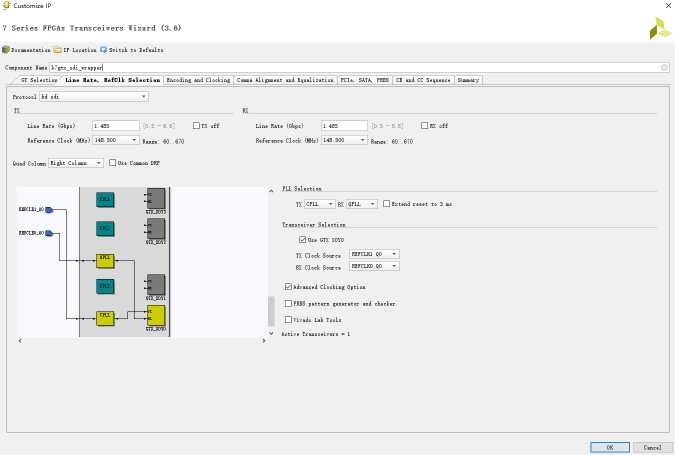Toggle the TX off checkbox
Screen dimensions: 675x455
coord(196,125)
